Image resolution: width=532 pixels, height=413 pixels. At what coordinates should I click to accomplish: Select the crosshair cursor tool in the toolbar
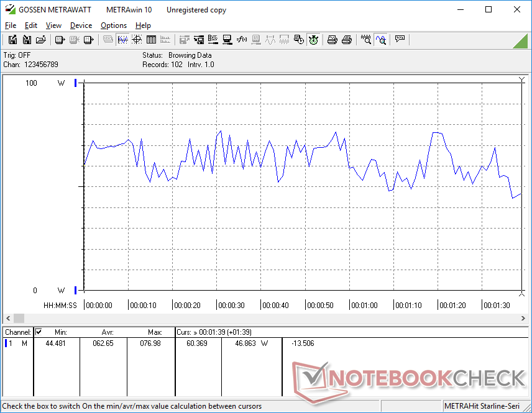click(x=137, y=40)
